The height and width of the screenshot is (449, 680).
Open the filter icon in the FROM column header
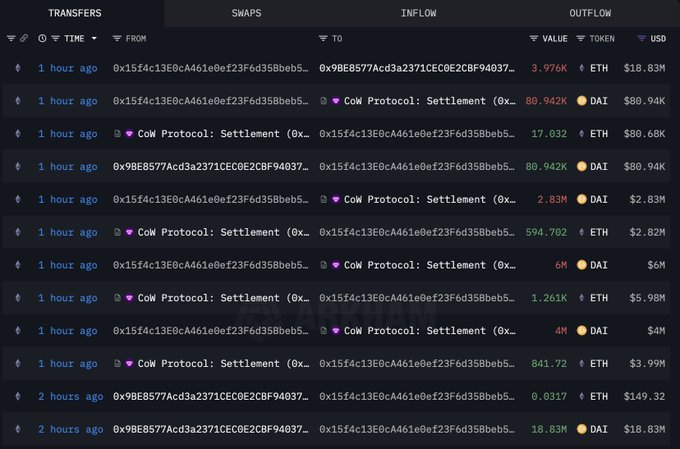[117, 38]
